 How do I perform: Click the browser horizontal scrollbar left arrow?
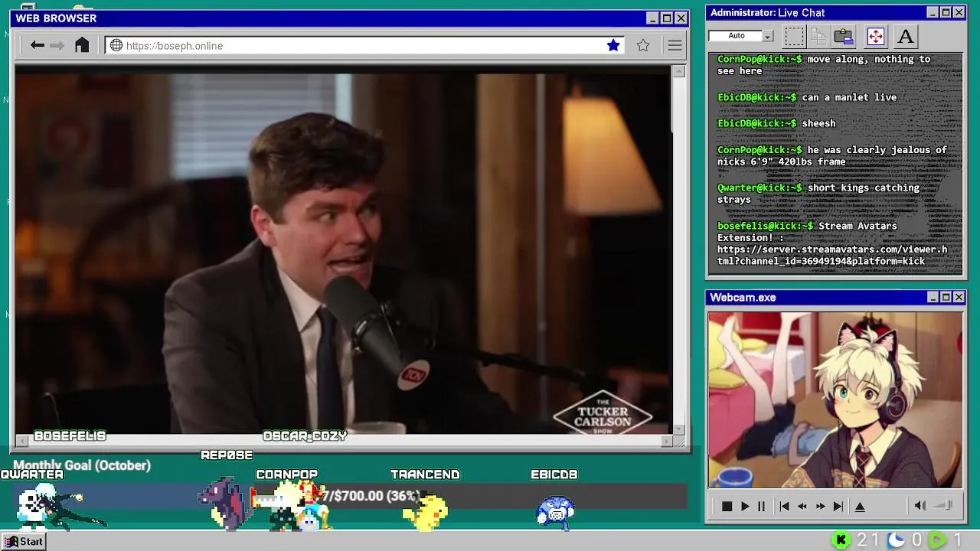22,440
